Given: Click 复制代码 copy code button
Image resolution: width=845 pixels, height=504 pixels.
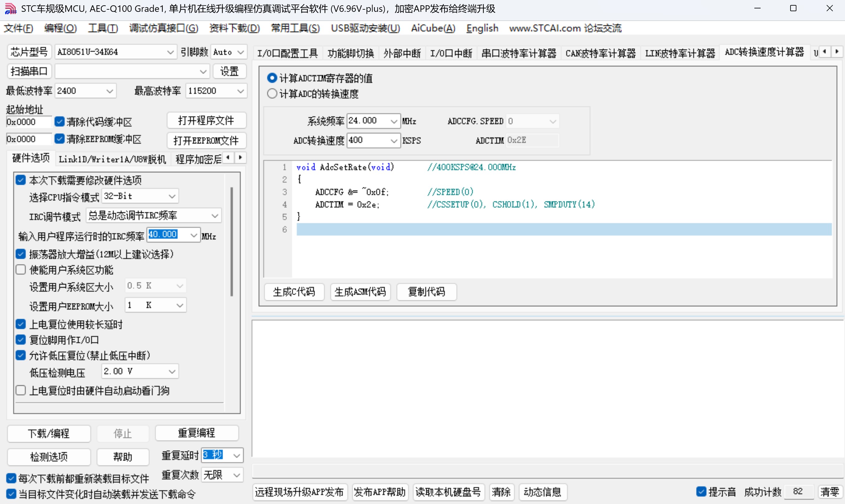Looking at the screenshot, I should pos(426,292).
